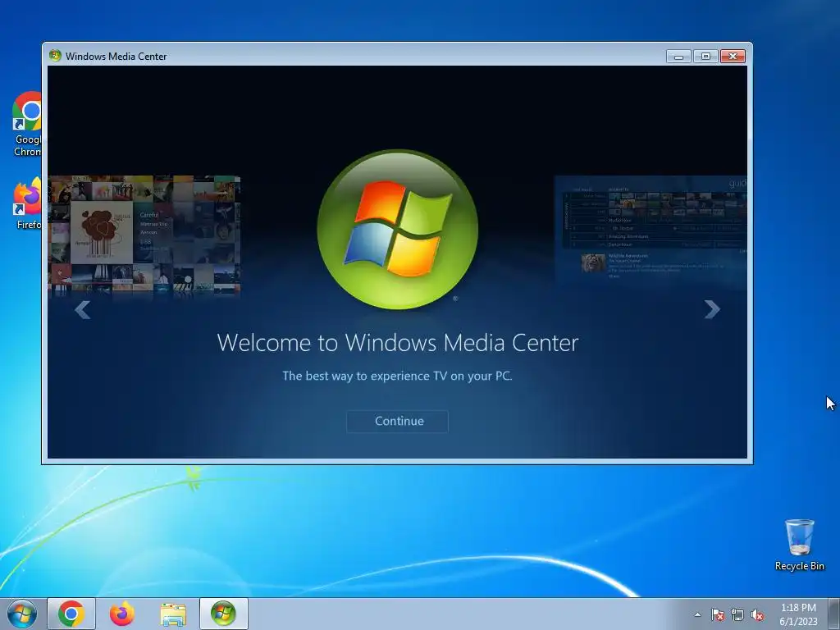Minimize the Windows Media Center window
The width and height of the screenshot is (840, 630).
click(x=678, y=57)
